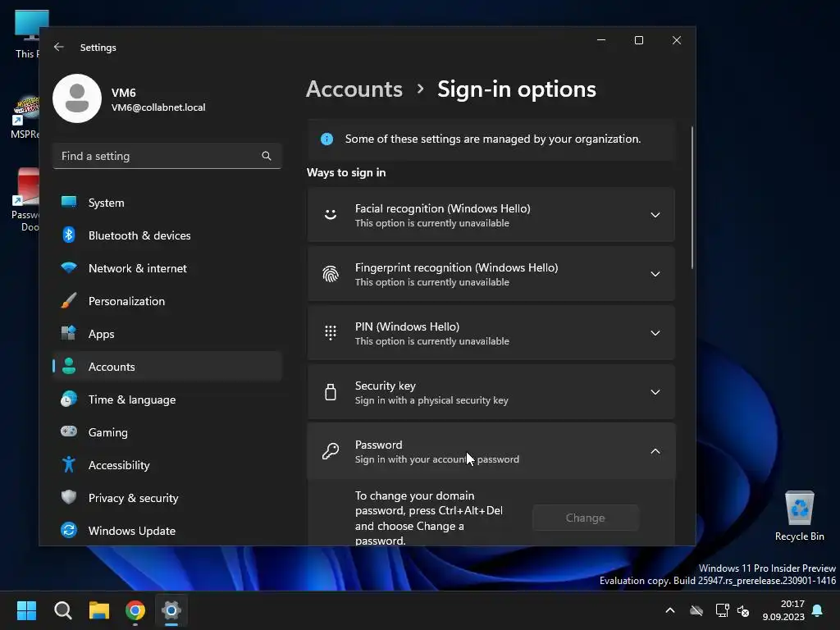Collapse the Password section chevron
This screenshot has height=630, width=840.
[655, 451]
